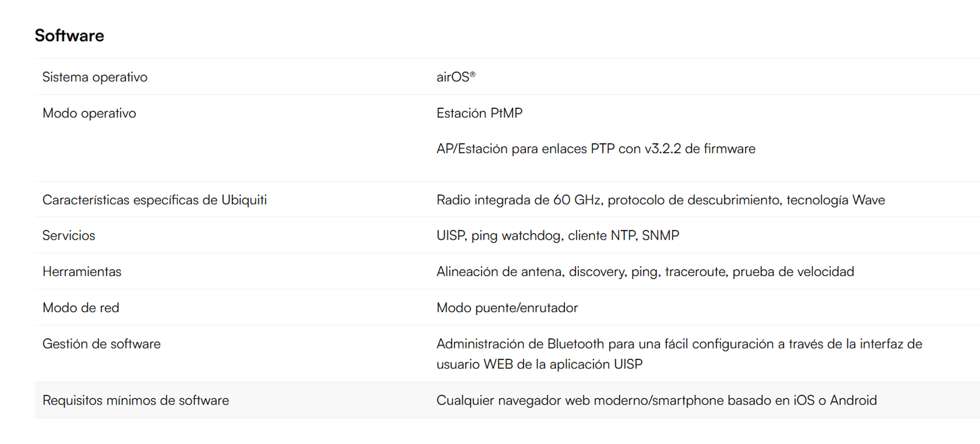Select the Herramientas row label
This screenshot has height=444, width=980.
pos(82,272)
